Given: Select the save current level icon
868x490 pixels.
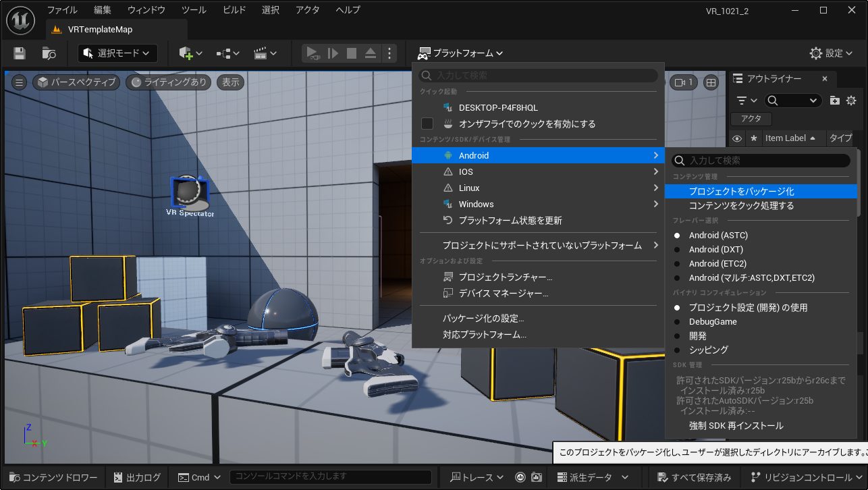Looking at the screenshot, I should [18, 53].
